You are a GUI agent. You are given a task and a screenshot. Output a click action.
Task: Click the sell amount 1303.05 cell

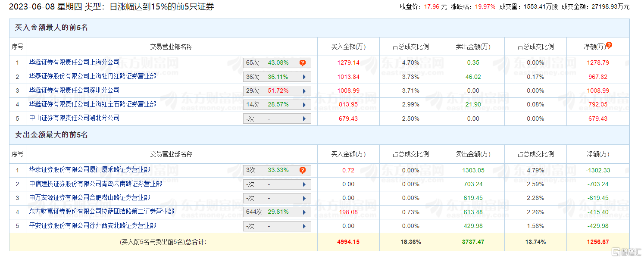click(x=473, y=170)
